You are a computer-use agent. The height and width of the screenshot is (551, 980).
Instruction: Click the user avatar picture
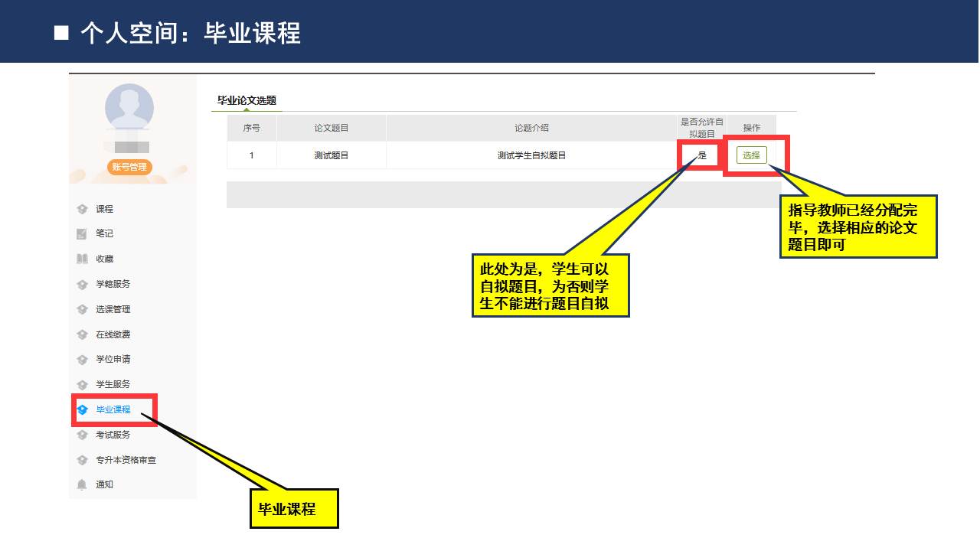(129, 107)
